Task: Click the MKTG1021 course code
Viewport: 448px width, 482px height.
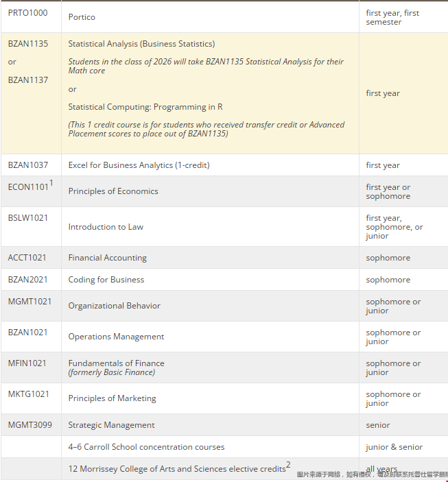Action: (29, 394)
